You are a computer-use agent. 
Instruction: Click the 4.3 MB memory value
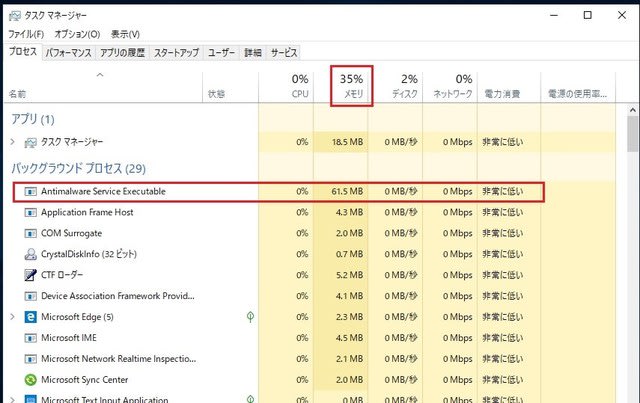[x=349, y=212]
